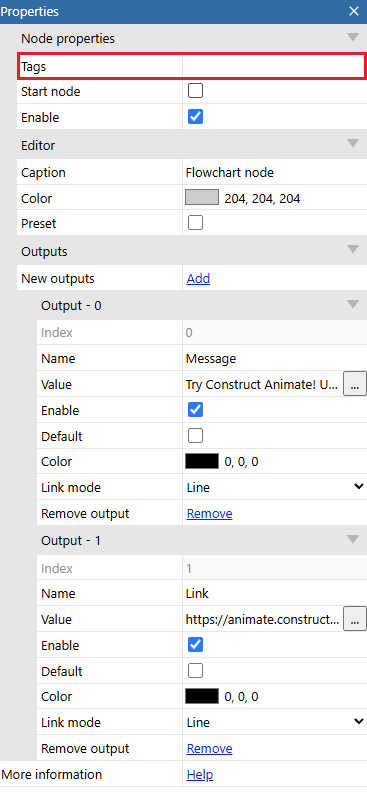Screen dimensions: 367x802
Task: Collapse the Node properties section
Action: [353, 37]
